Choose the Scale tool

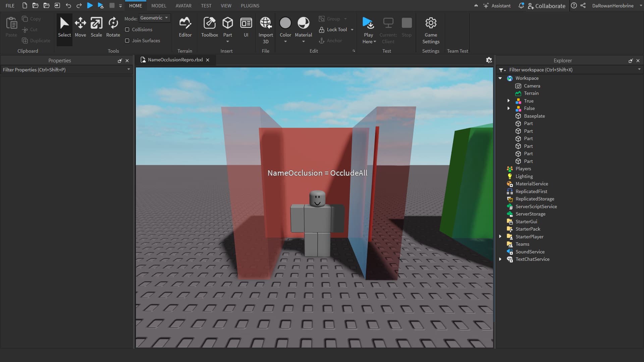click(x=96, y=27)
